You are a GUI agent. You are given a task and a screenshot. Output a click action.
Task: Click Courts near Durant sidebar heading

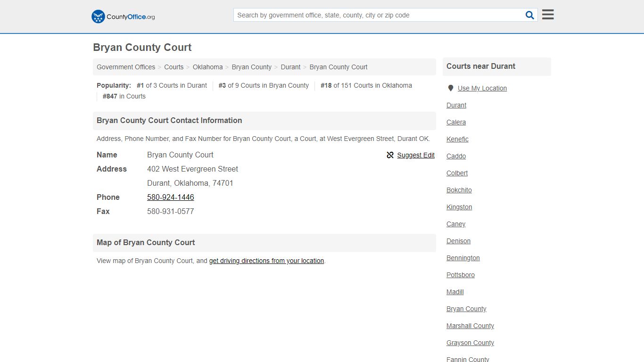coord(481,66)
